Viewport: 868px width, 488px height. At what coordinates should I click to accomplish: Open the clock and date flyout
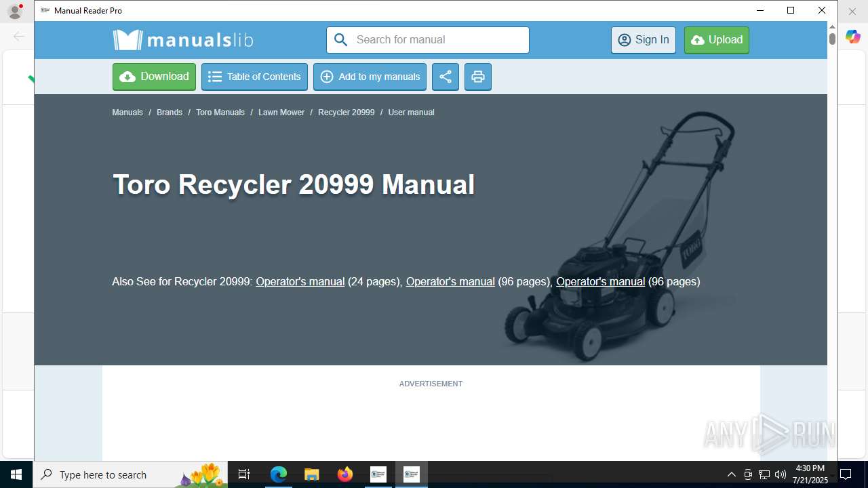click(810, 474)
